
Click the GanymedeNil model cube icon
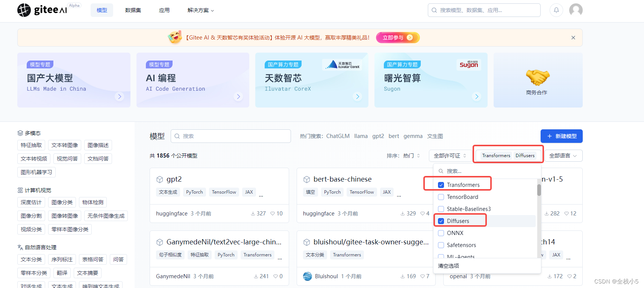click(160, 242)
